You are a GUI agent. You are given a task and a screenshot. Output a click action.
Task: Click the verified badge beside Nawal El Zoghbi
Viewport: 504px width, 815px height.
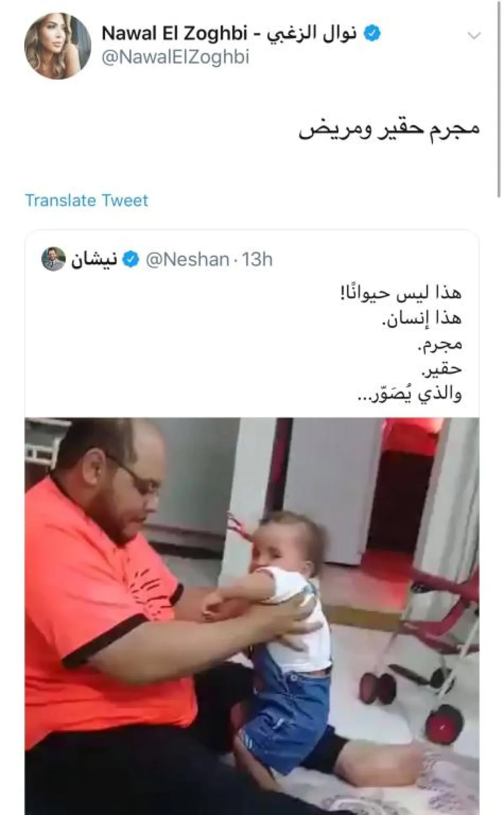372,34
